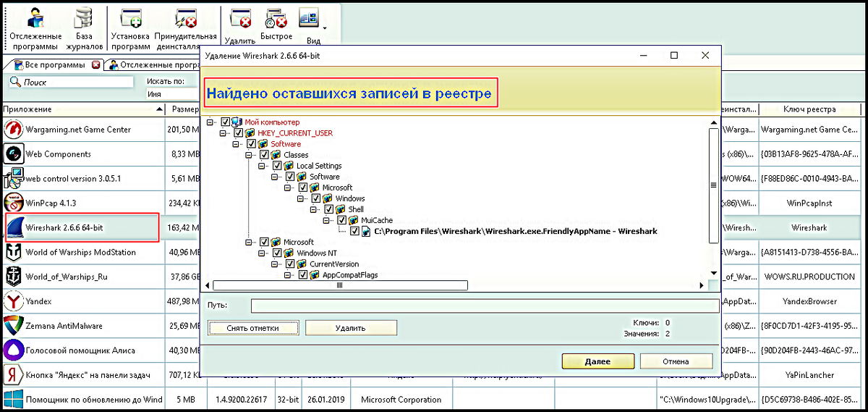Toggle the AppCompatFlags checkbox

[x=303, y=275]
